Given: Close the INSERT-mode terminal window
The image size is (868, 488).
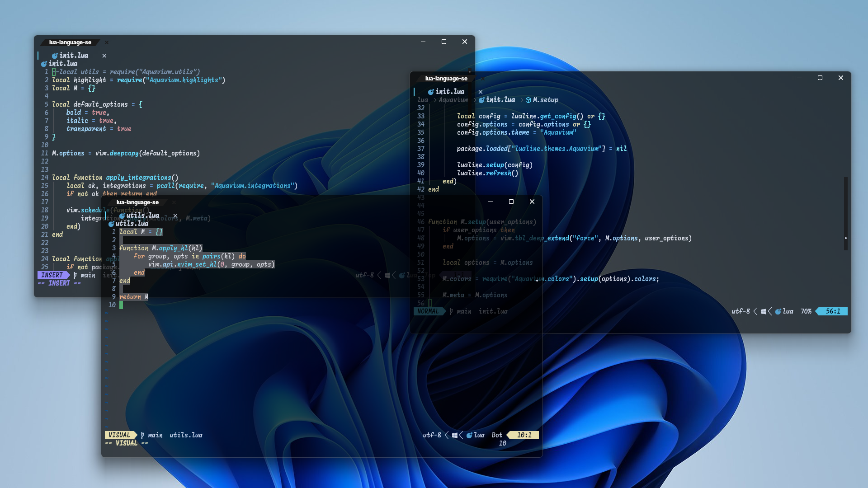Looking at the screenshot, I should (x=465, y=42).
